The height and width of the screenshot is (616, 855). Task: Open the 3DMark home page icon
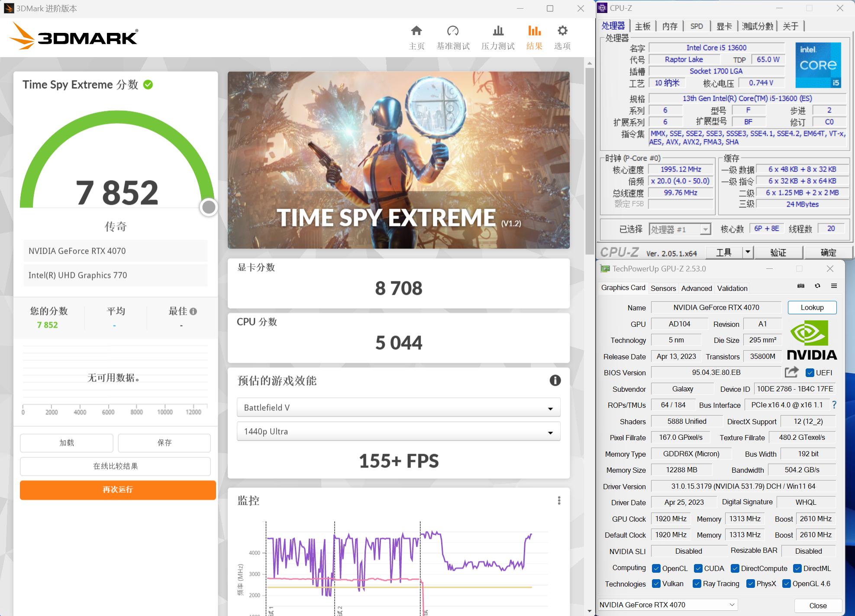pos(416,31)
